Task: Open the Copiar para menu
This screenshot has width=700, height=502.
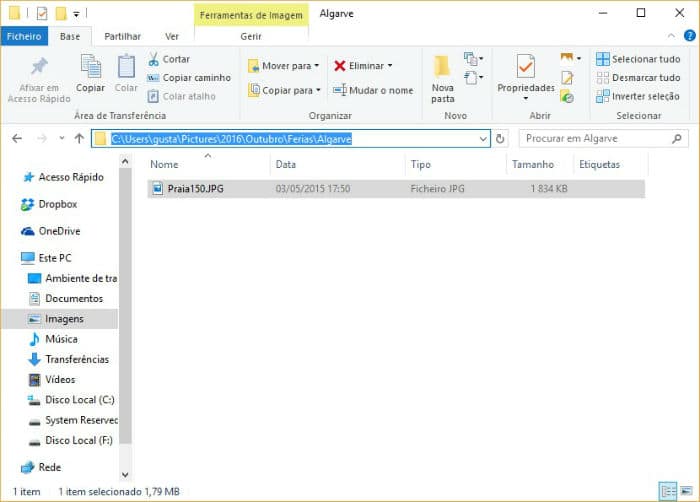Action: 285,90
